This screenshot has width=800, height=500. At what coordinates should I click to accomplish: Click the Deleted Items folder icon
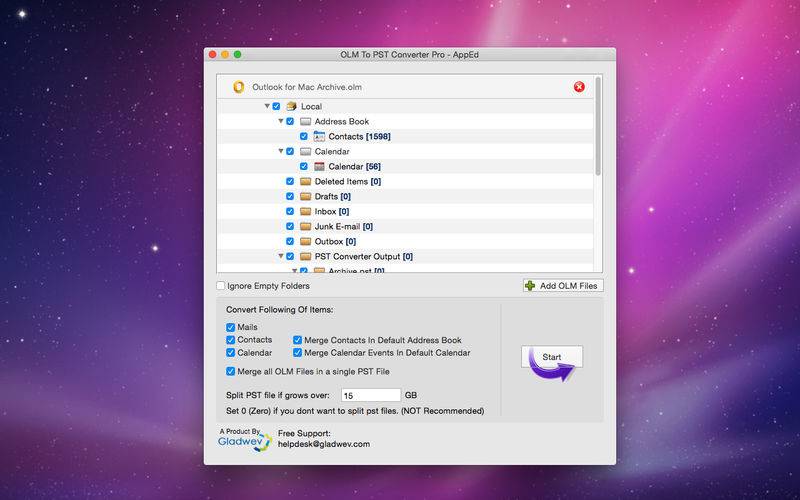point(306,182)
